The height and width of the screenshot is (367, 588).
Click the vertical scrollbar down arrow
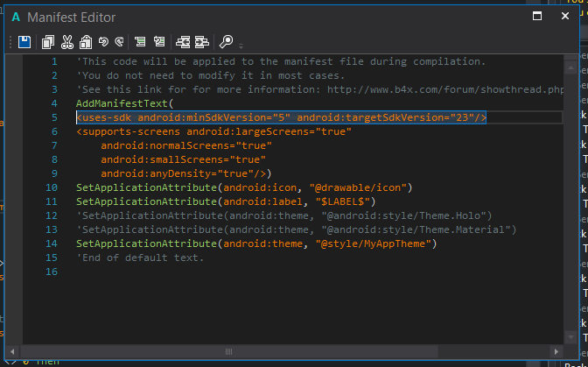(570, 337)
